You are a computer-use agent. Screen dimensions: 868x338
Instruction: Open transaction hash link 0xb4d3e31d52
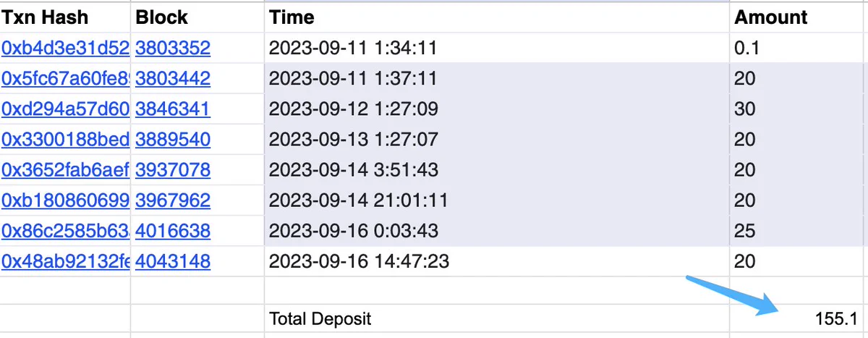click(65, 48)
